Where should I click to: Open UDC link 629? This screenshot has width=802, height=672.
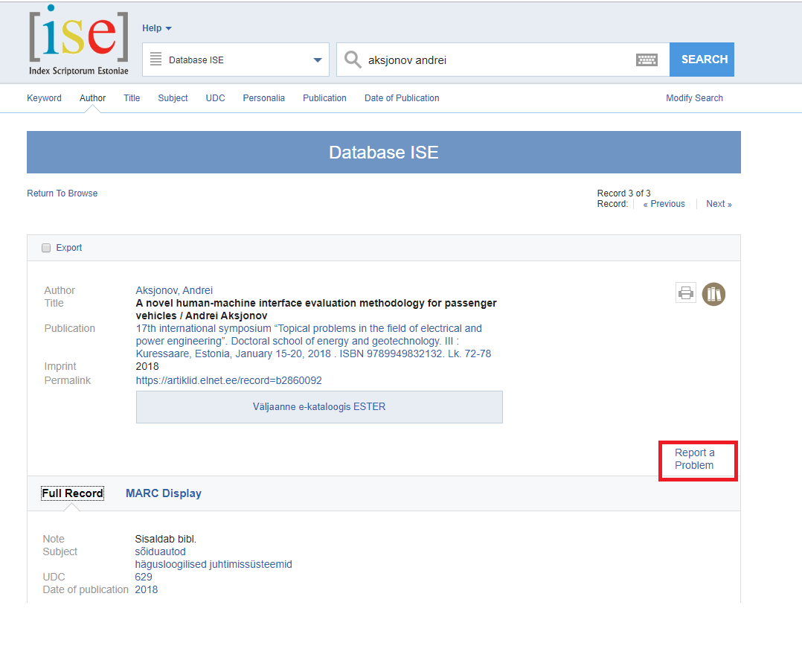(x=143, y=577)
